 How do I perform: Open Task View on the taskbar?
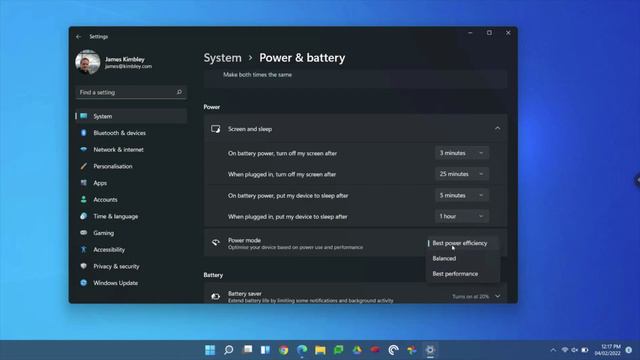coord(247,350)
